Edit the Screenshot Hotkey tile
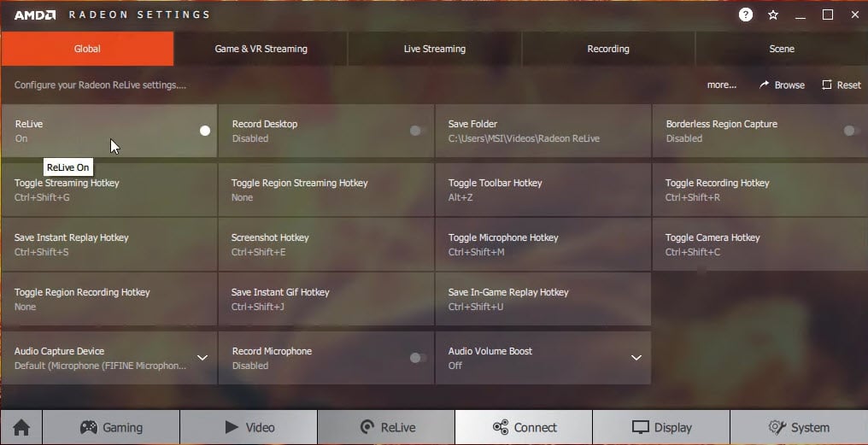Viewport: 868px width, 445px height. (326, 244)
